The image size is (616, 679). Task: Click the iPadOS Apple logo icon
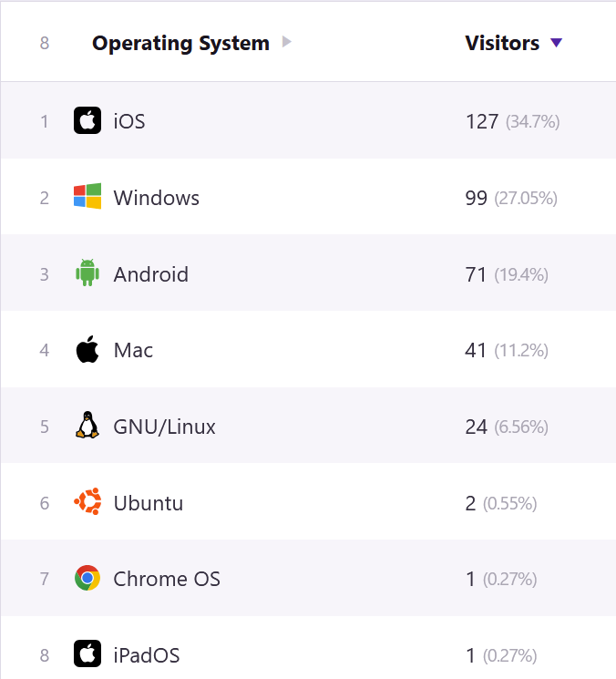87,653
